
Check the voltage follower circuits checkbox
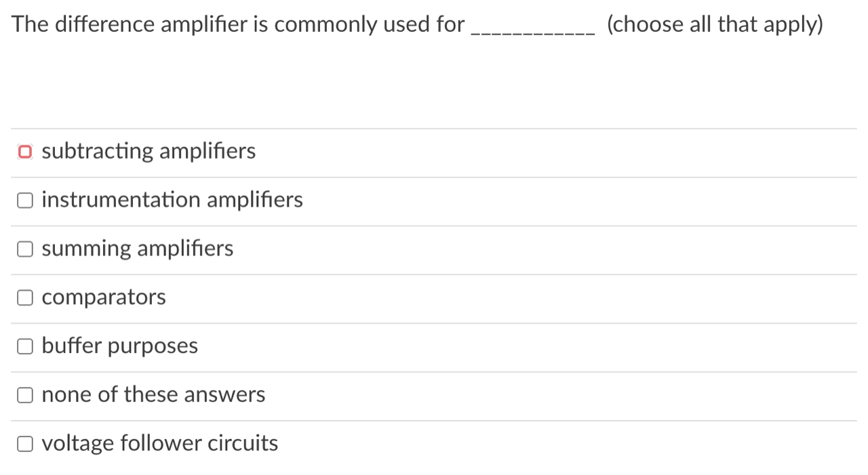point(24,443)
